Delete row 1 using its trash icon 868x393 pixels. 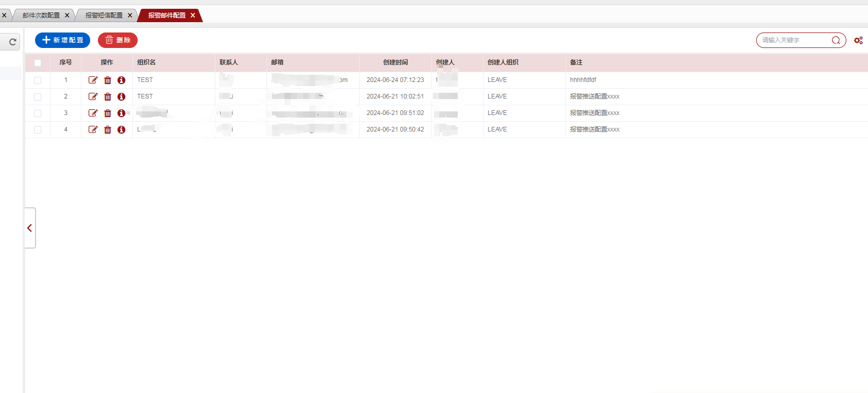tap(108, 80)
